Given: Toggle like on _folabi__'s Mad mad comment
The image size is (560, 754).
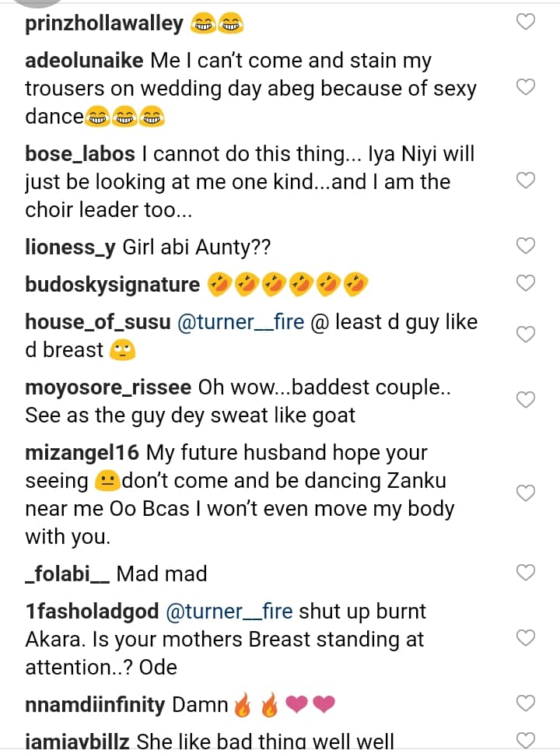Looking at the screenshot, I should pyautogui.click(x=527, y=573).
